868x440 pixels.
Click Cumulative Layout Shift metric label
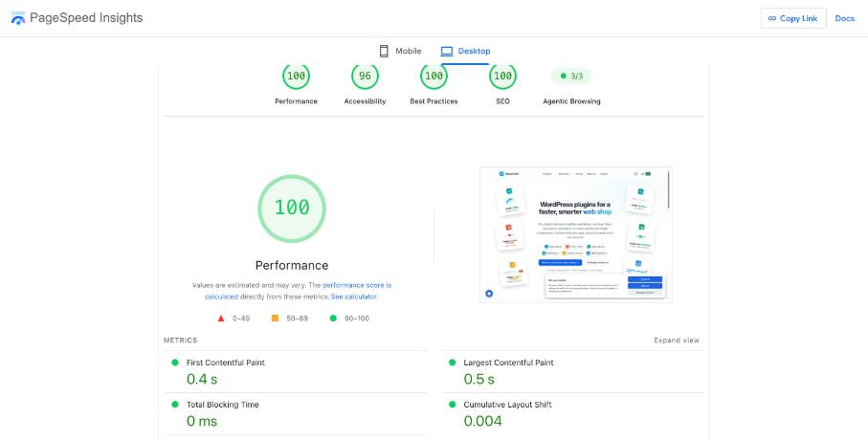507,405
